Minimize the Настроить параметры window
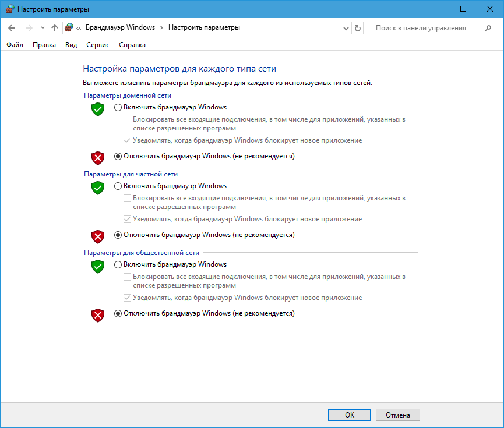The width and height of the screenshot is (504, 428). click(x=437, y=9)
